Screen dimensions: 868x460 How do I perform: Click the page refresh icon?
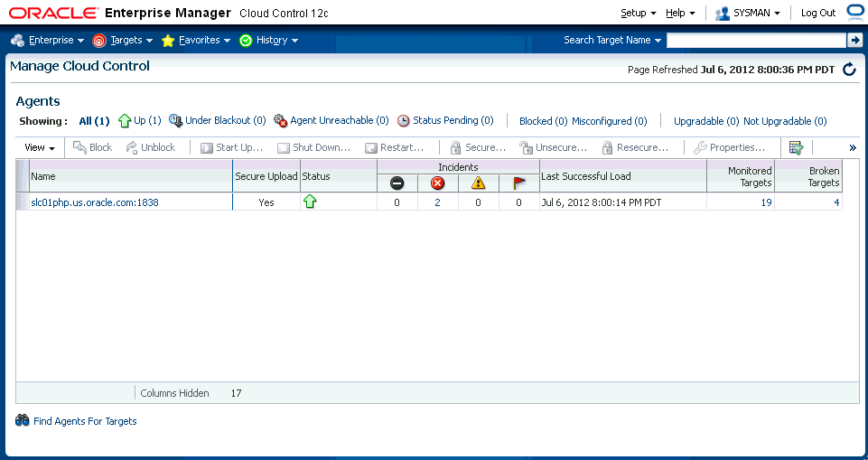click(x=849, y=70)
